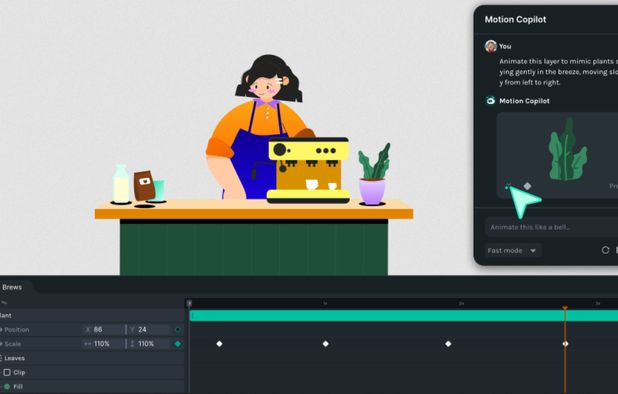Click the 2s mark on time ruler
618x394 pixels.
tap(461, 303)
